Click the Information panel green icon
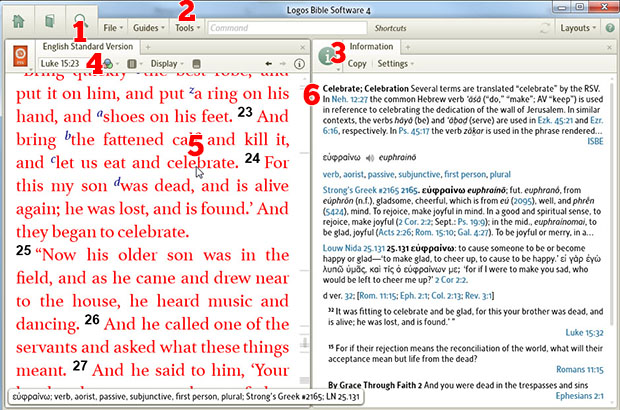Image resolution: width=620 pixels, height=410 pixels. coord(327,57)
